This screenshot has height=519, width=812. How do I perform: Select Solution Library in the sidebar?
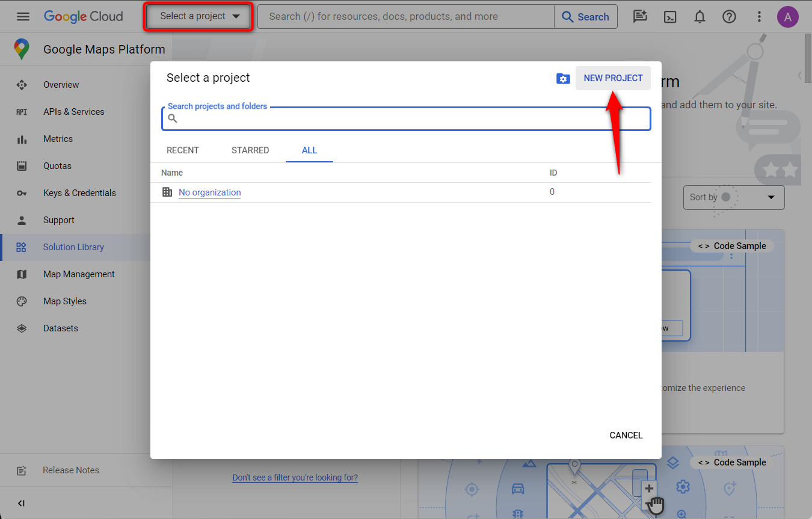[75, 247]
